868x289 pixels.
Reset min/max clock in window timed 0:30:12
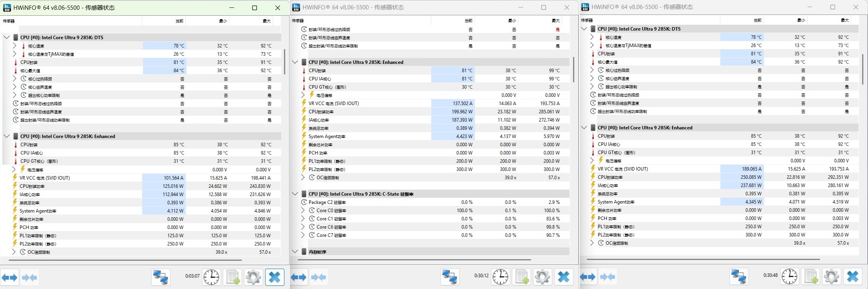tap(500, 277)
